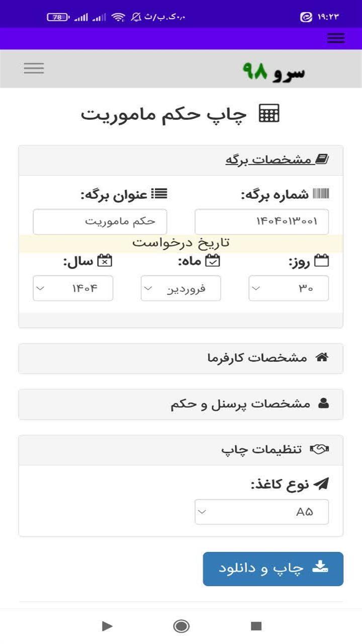Click the handshake icon beside تنظیمات چاپ
The image size is (362, 644).
[319, 449]
